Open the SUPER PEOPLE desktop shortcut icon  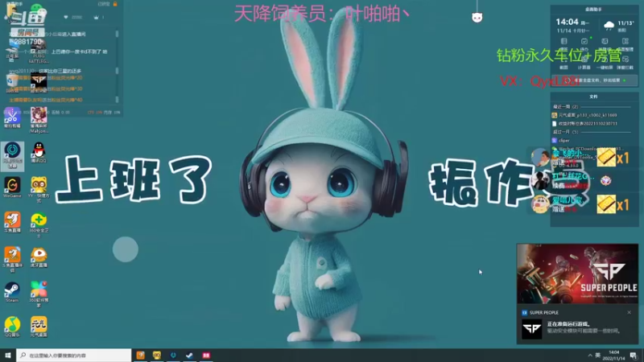click(39, 84)
